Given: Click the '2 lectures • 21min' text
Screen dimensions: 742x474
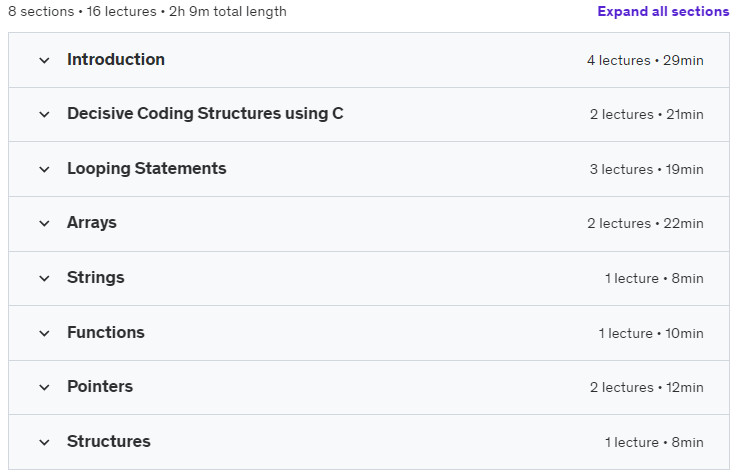Looking at the screenshot, I should (x=646, y=114).
